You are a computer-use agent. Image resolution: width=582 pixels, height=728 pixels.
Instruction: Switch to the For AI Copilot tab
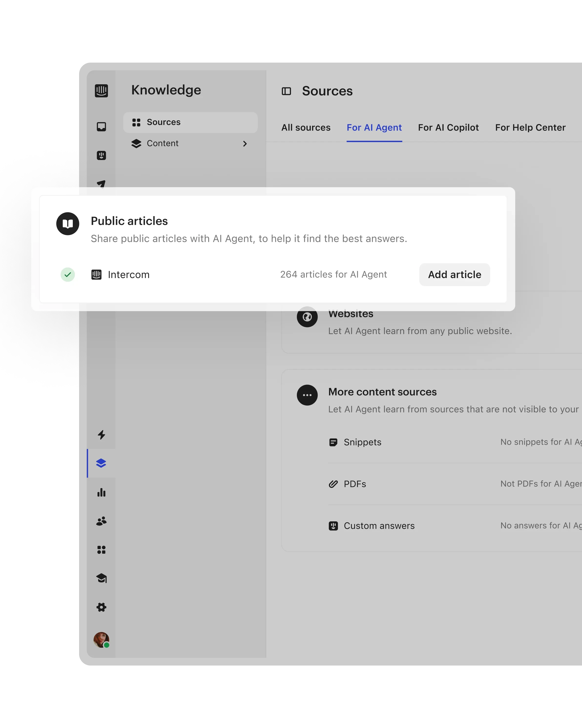[x=448, y=128]
